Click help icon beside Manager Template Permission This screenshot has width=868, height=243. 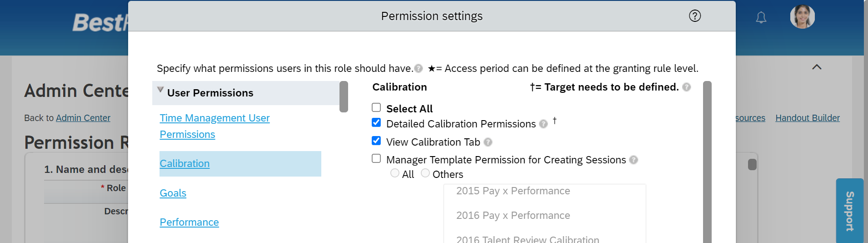634,160
